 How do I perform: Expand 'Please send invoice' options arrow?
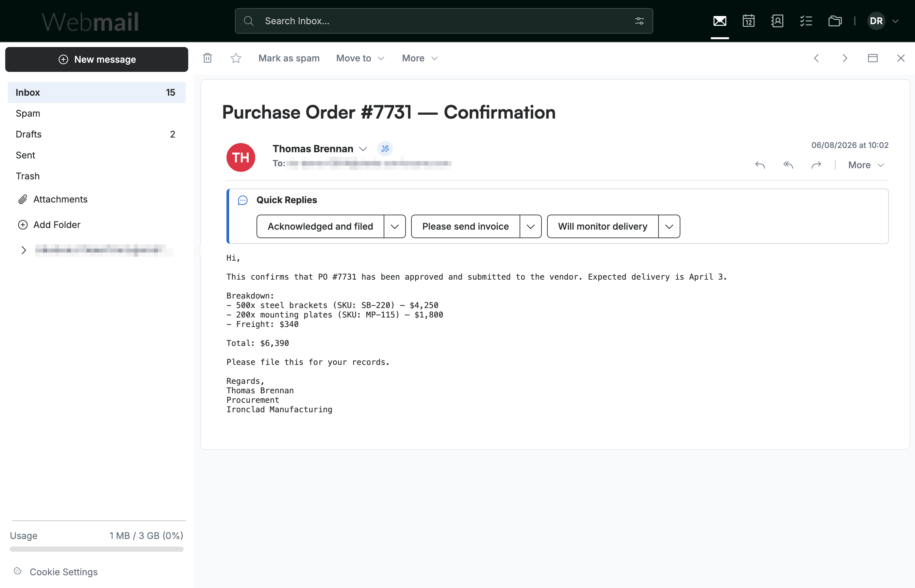(x=530, y=226)
